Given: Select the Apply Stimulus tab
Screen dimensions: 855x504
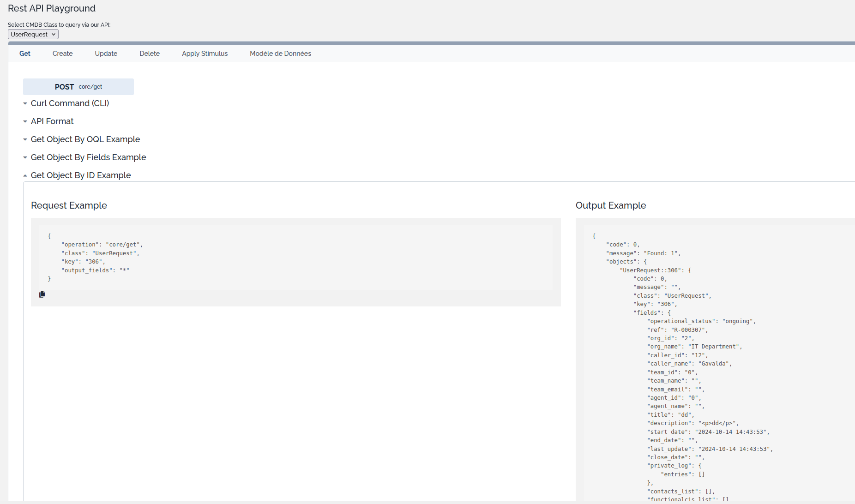Looking at the screenshot, I should pyautogui.click(x=205, y=54).
